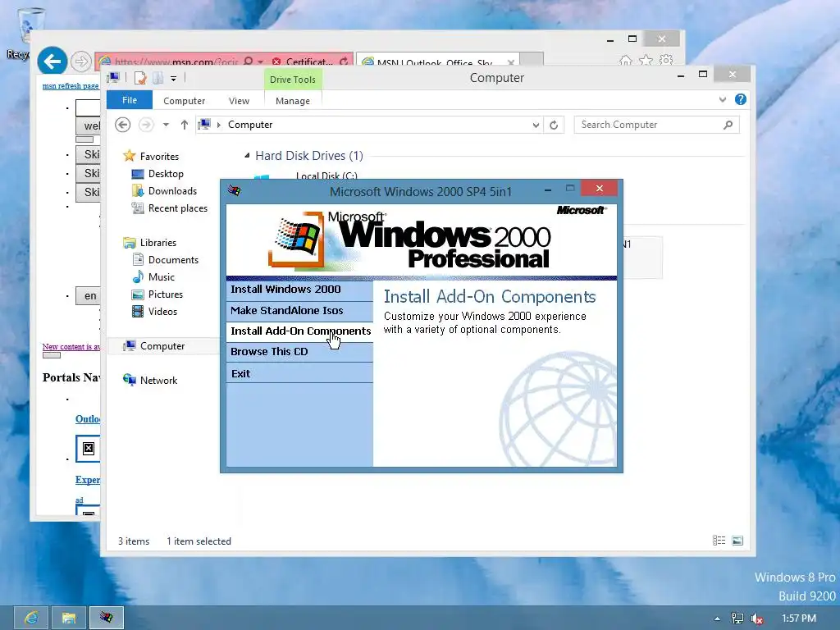This screenshot has height=630, width=840.
Task: Go forward in the Explorer window
Action: (x=146, y=125)
